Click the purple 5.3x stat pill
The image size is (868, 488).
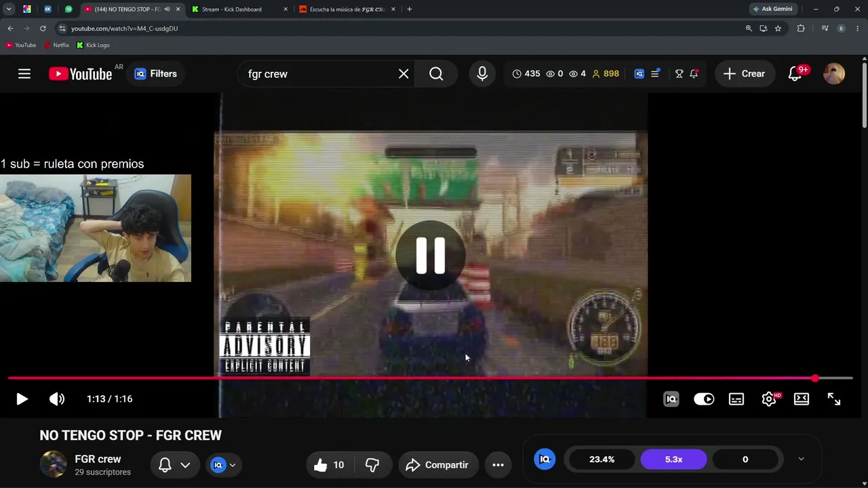pos(673,460)
